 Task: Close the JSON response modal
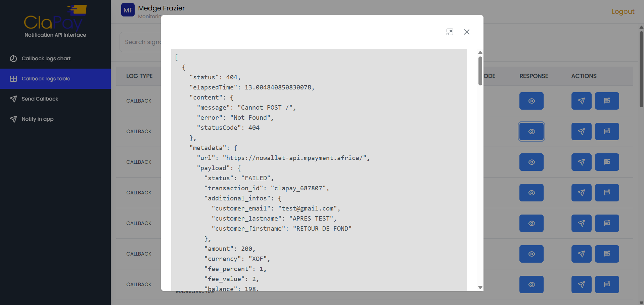(x=466, y=32)
